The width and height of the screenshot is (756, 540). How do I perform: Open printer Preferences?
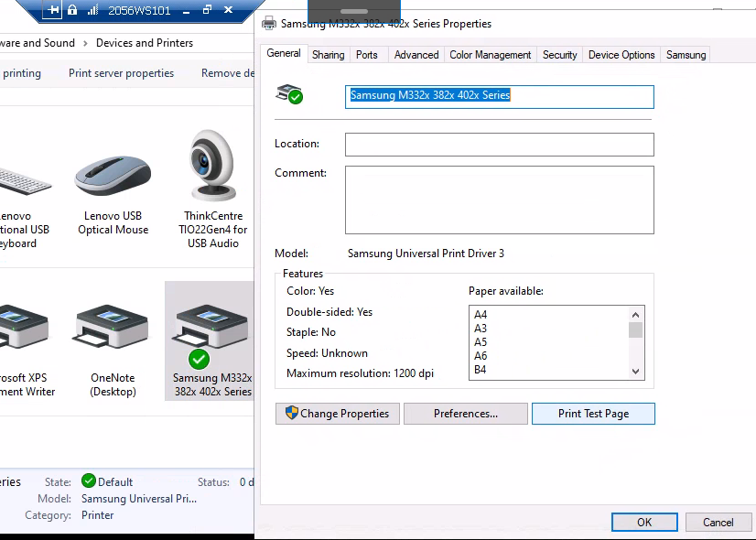coord(465,414)
